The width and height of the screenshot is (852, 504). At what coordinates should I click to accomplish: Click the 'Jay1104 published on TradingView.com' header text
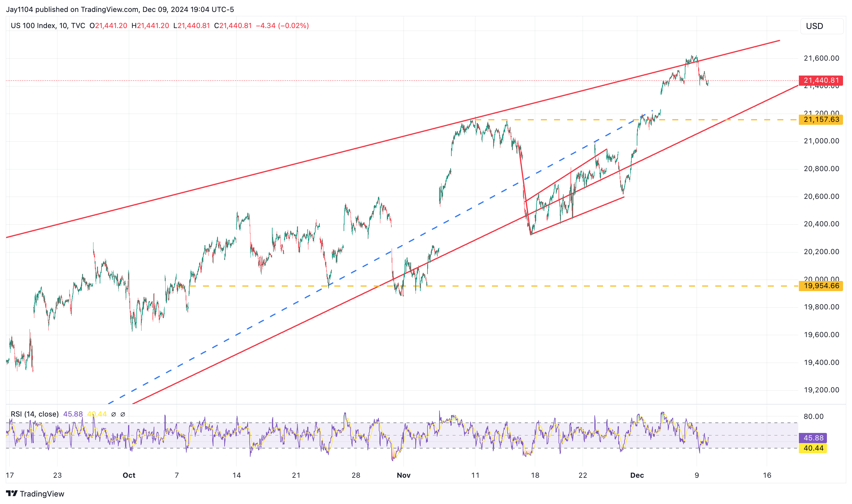(x=72, y=10)
